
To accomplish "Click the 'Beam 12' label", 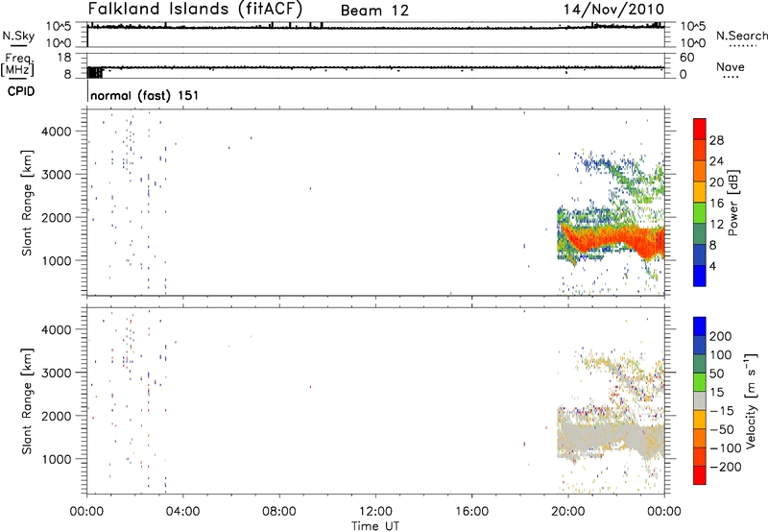I will tap(374, 11).
